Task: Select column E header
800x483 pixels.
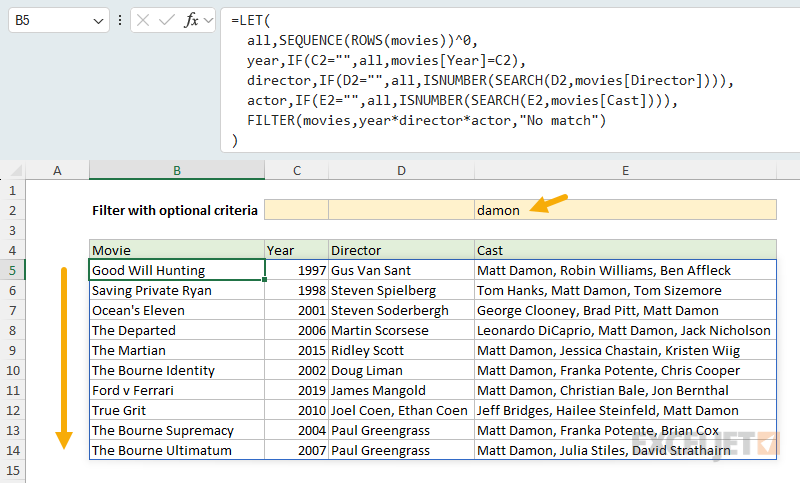Action: tap(625, 170)
